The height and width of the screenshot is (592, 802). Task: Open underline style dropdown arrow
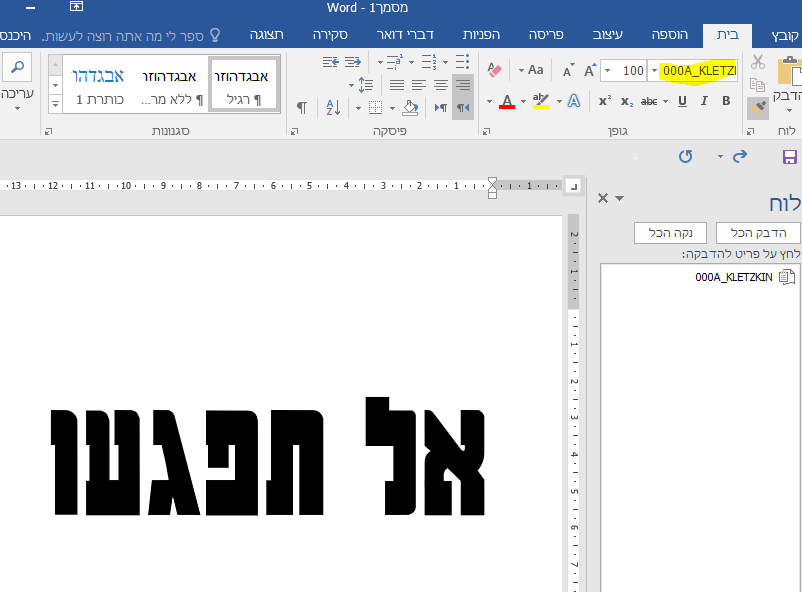pos(665,101)
